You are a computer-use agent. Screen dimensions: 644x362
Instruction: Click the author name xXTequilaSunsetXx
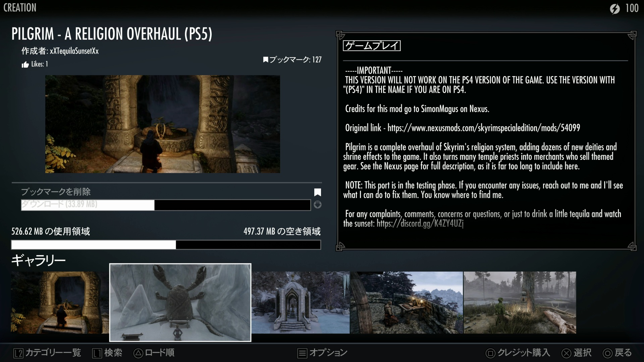pyautogui.click(x=74, y=51)
